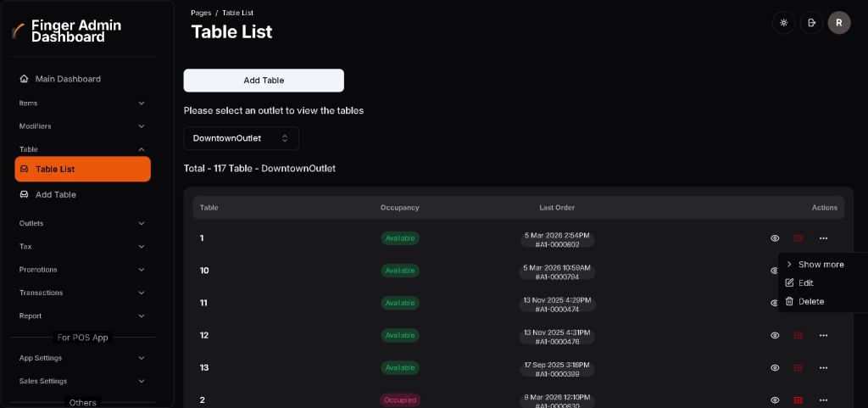Click the three-dot menu for table 1
Viewport: 868px width, 408px height.
[x=823, y=238]
